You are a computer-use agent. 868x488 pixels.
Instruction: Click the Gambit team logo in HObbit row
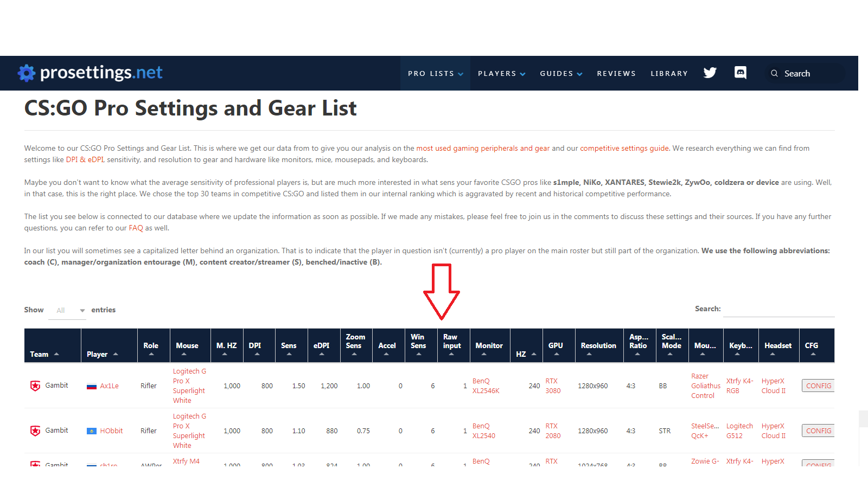pos(35,431)
